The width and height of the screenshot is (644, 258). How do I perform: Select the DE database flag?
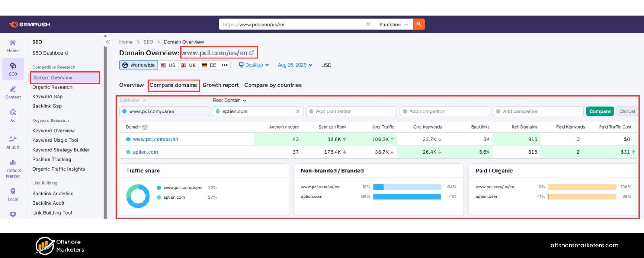pyautogui.click(x=209, y=65)
